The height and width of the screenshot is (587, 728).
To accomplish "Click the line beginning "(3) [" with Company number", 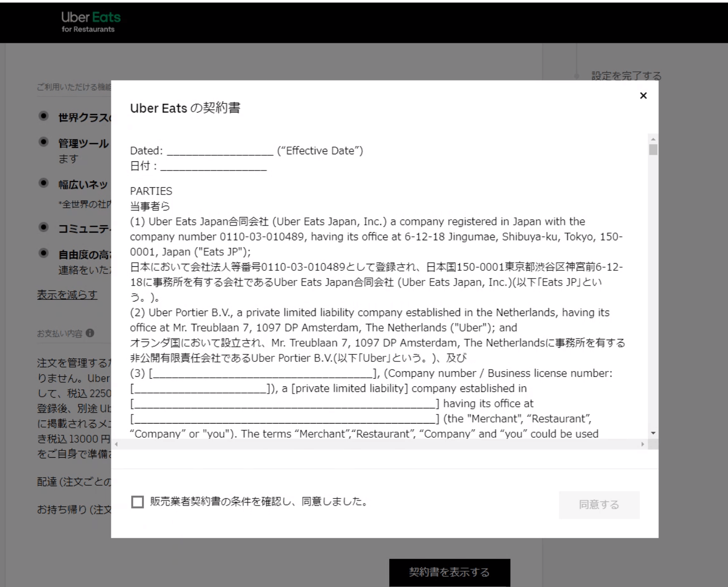I will [371, 373].
